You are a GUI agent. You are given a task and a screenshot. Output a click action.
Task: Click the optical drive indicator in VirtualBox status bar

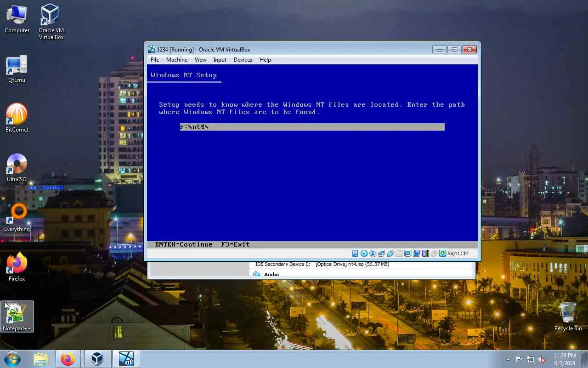(364, 253)
